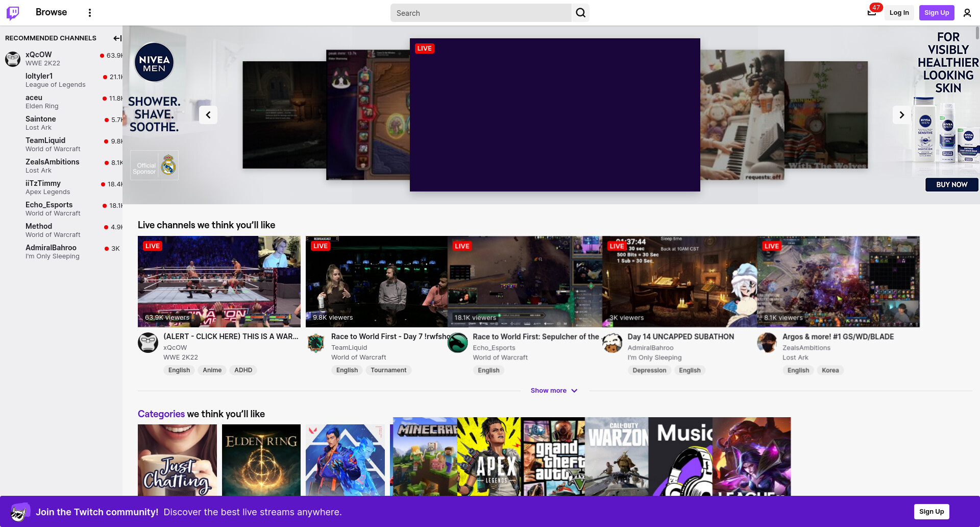
Task: Open stream title '(ALERT - CLICK HERE) THIS IS A WAR...'
Action: click(231, 337)
